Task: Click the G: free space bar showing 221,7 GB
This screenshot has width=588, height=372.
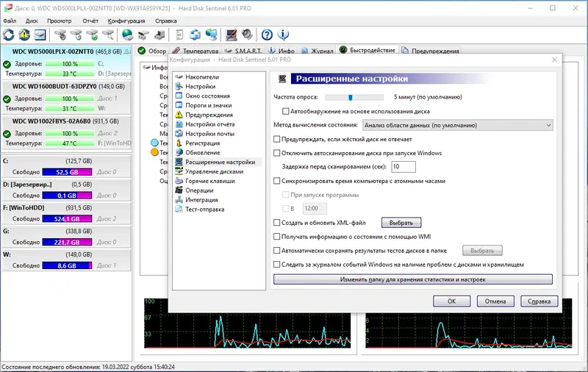Action: click(67, 243)
